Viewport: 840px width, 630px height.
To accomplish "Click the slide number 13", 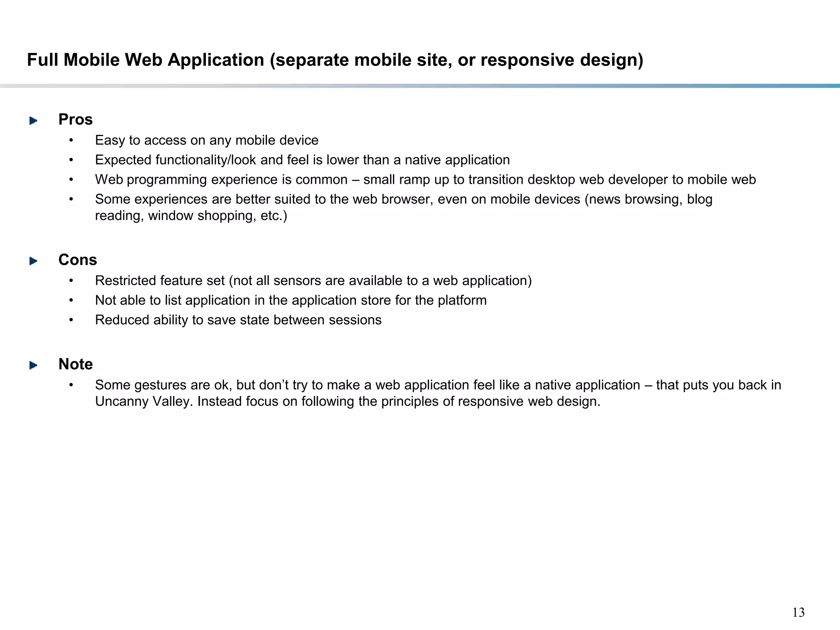I will click(798, 612).
